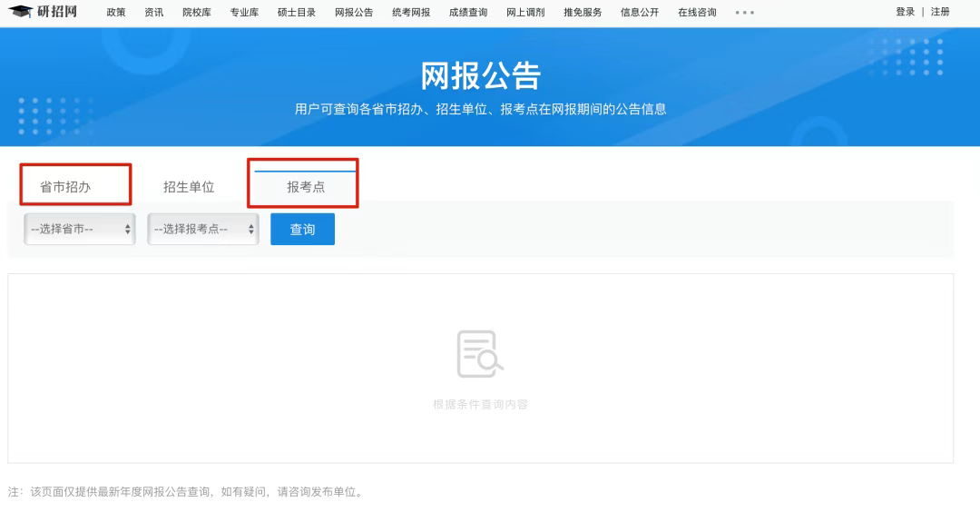Switch to the 省市招办 tab

pos(65,187)
